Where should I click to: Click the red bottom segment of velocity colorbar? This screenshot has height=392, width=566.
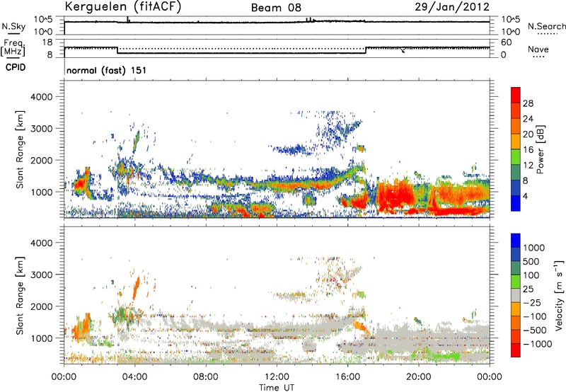click(516, 350)
